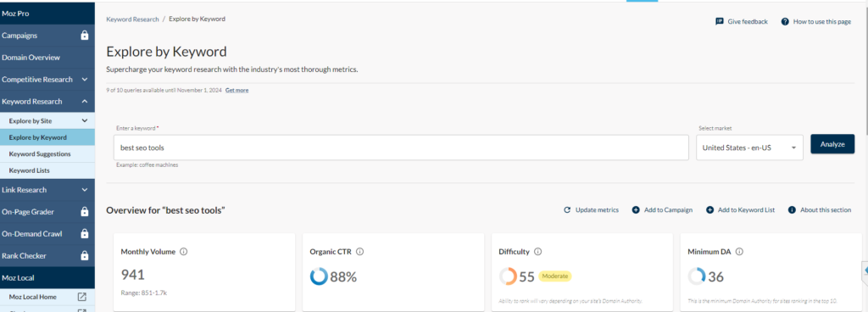Click the Minimum DA info icon
The width and height of the screenshot is (868, 312).
(x=739, y=251)
